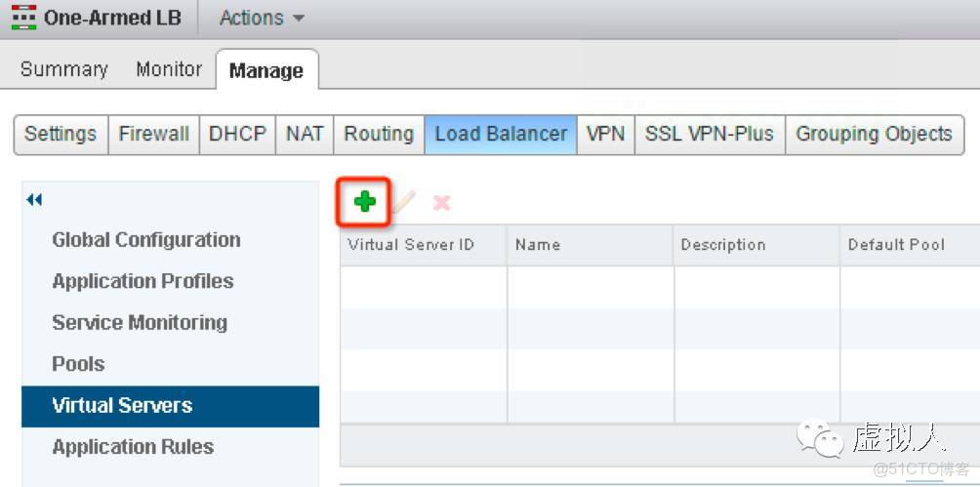
Task: Switch to the Summary tab
Action: pyautogui.click(x=63, y=68)
